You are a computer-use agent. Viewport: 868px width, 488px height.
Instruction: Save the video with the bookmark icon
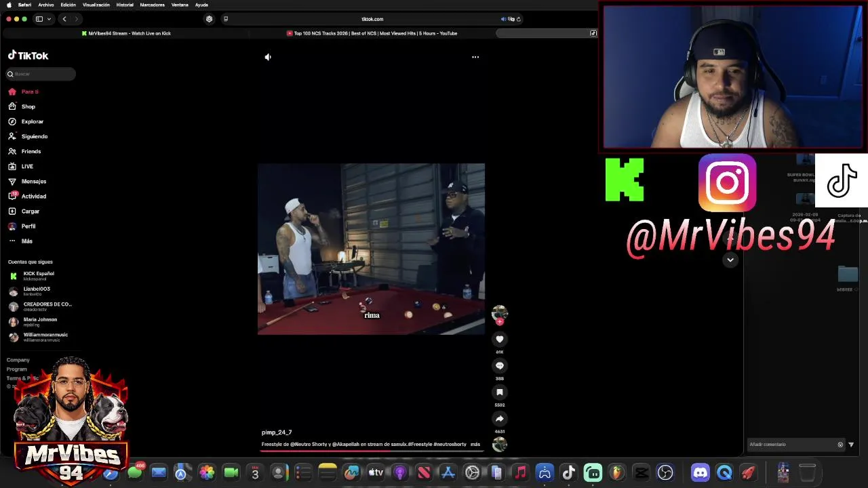click(500, 392)
